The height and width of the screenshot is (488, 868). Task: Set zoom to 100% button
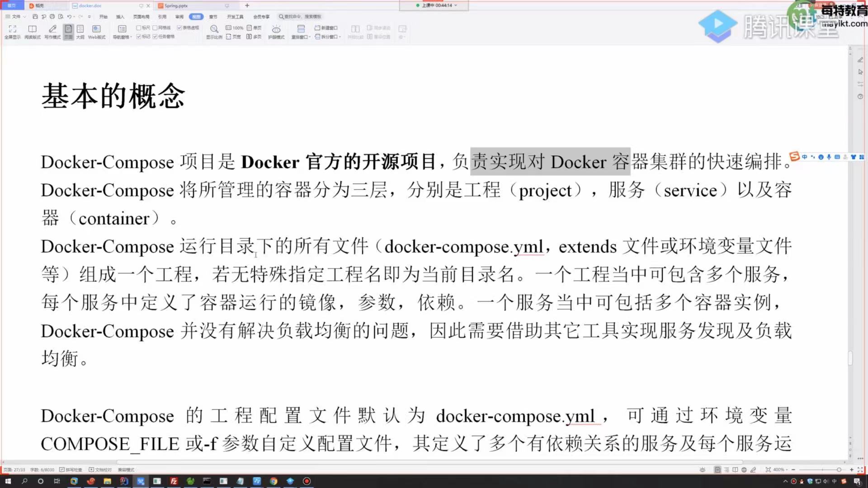[x=235, y=28]
